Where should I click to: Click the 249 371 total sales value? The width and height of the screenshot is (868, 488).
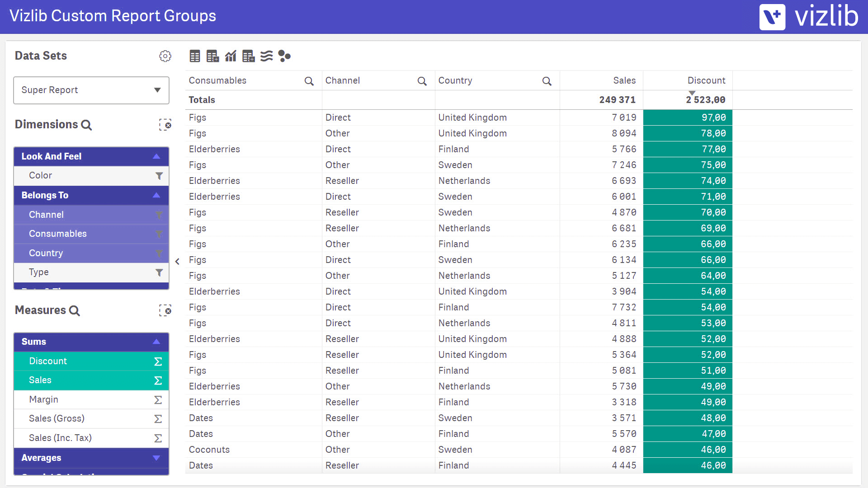(x=617, y=100)
